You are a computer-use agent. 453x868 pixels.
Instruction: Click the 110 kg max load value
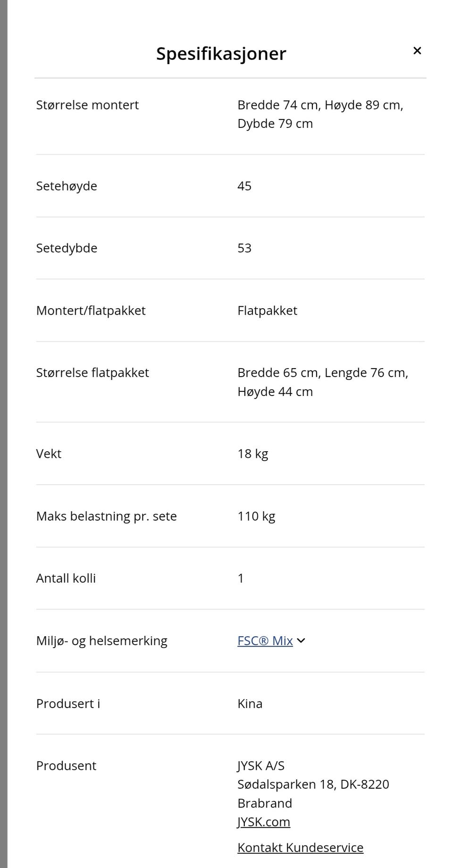[256, 516]
